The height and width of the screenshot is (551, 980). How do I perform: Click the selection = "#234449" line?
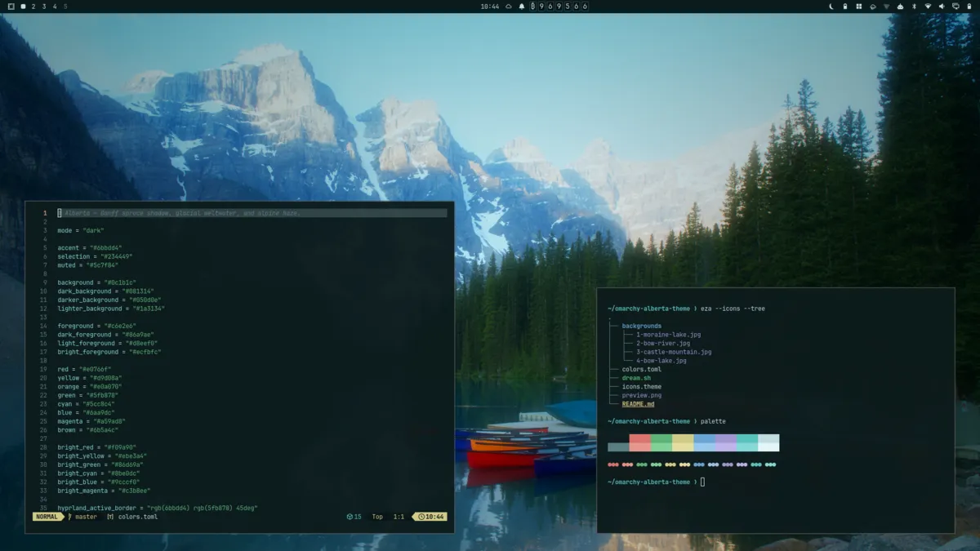(x=95, y=256)
